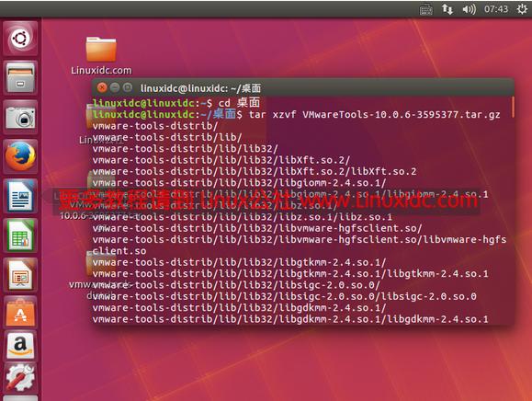Click the line 'vmware-tools-distrib/' alone
This screenshot has height=401, width=532.
(155, 126)
